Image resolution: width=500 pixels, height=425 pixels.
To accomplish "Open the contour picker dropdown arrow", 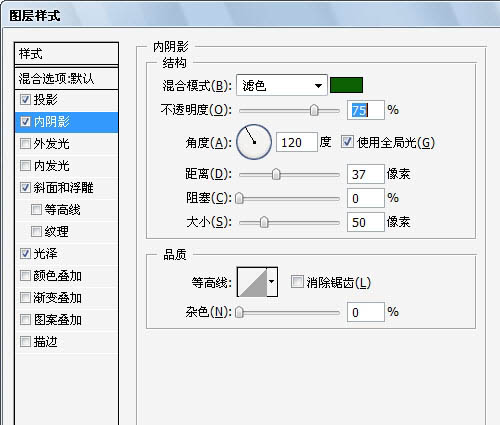I will [x=272, y=282].
